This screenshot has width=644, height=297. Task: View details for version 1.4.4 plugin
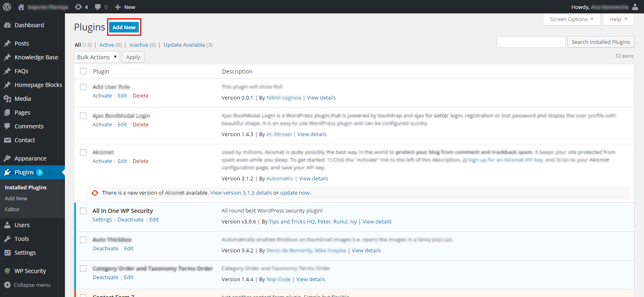pyautogui.click(x=310, y=280)
